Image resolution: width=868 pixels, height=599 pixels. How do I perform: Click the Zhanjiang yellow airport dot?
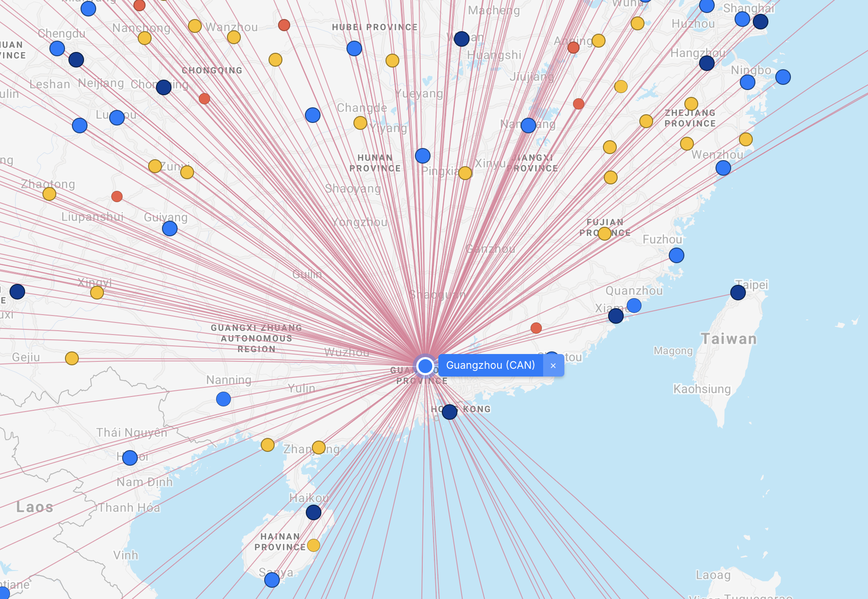coord(319,447)
